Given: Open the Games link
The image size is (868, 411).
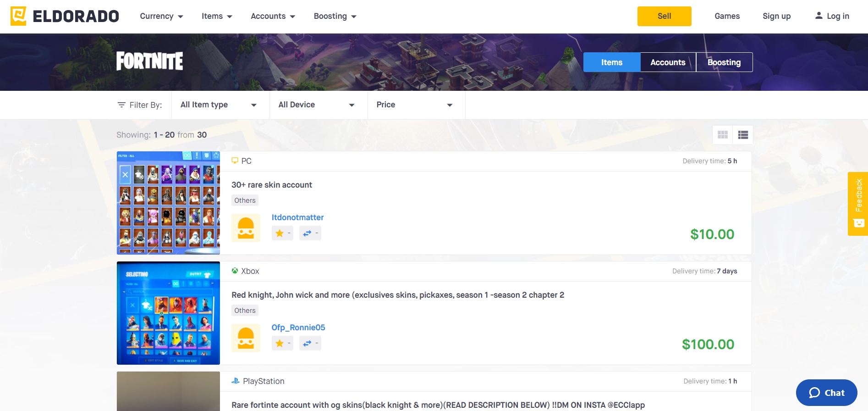Looking at the screenshot, I should pyautogui.click(x=727, y=16).
